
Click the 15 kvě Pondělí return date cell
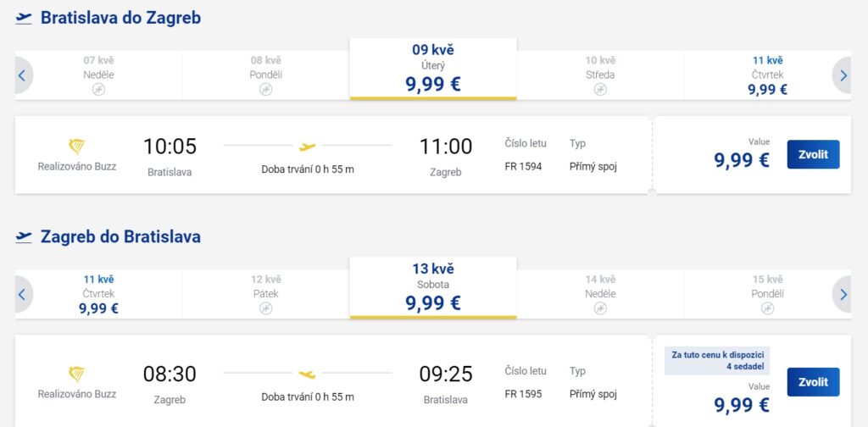(x=767, y=293)
